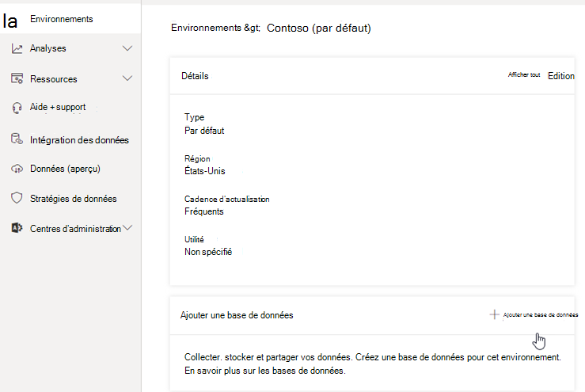Click the Aide + support headset icon

tap(17, 108)
